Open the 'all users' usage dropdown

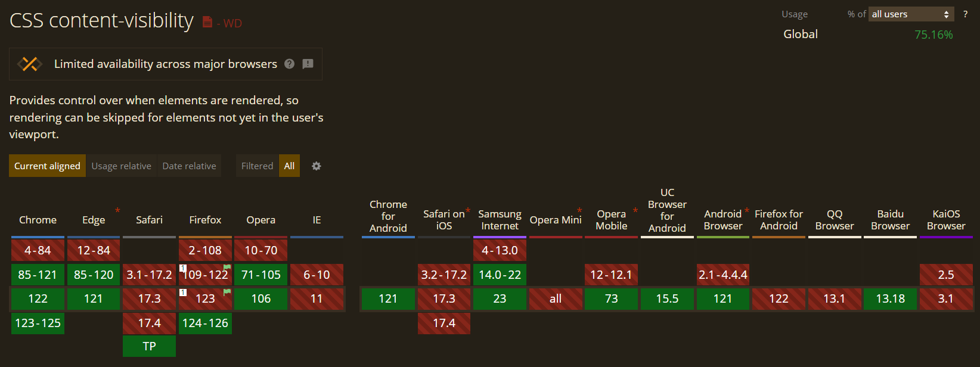click(910, 14)
